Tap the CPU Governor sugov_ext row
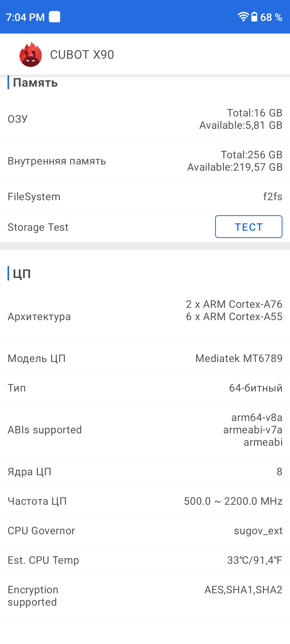 (145, 531)
